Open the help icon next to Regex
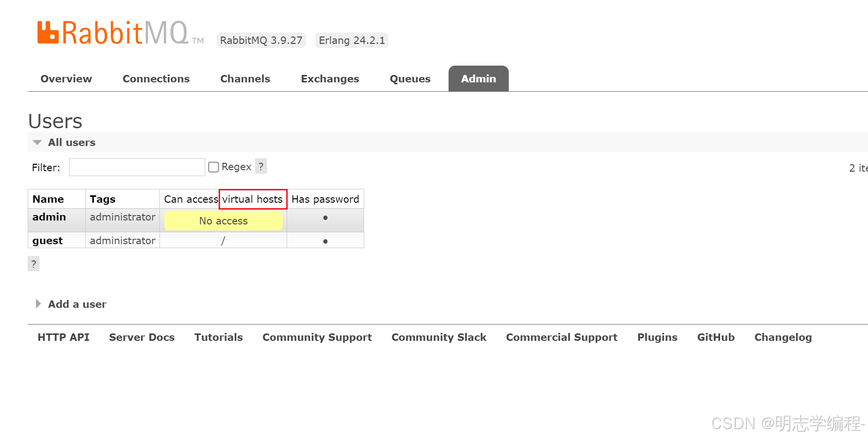The width and height of the screenshot is (868, 438). [x=261, y=166]
